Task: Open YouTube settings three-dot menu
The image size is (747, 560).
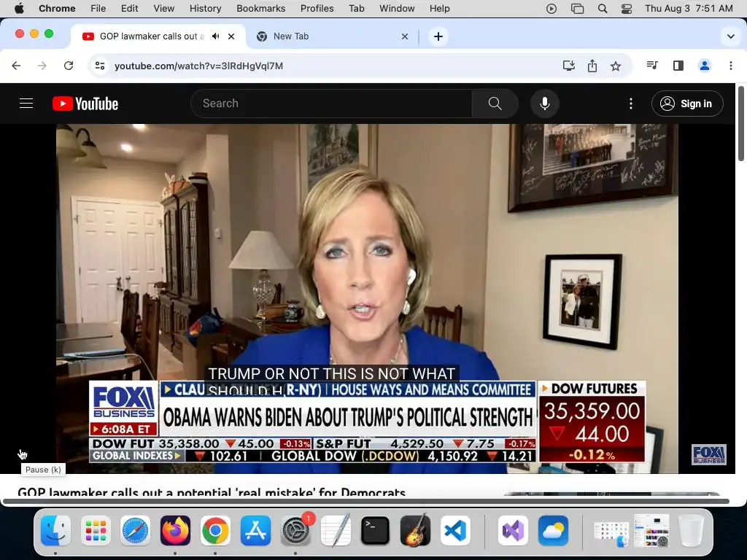Action: tap(631, 104)
